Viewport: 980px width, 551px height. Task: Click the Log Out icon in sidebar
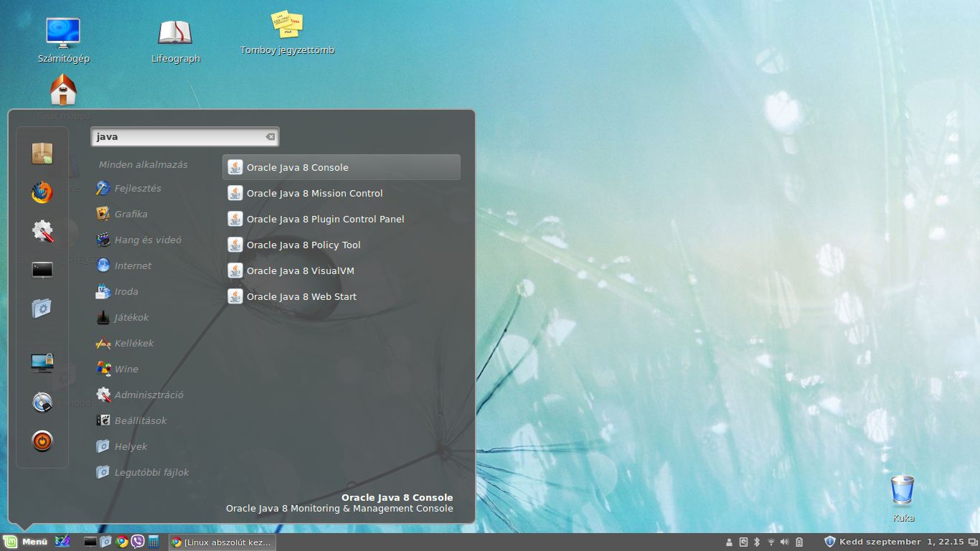42,402
